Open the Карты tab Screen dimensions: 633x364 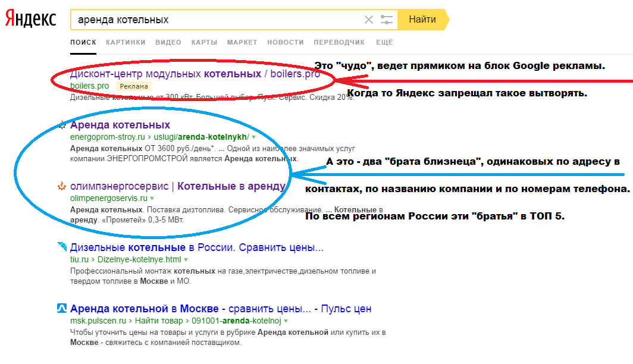pyautogui.click(x=204, y=42)
